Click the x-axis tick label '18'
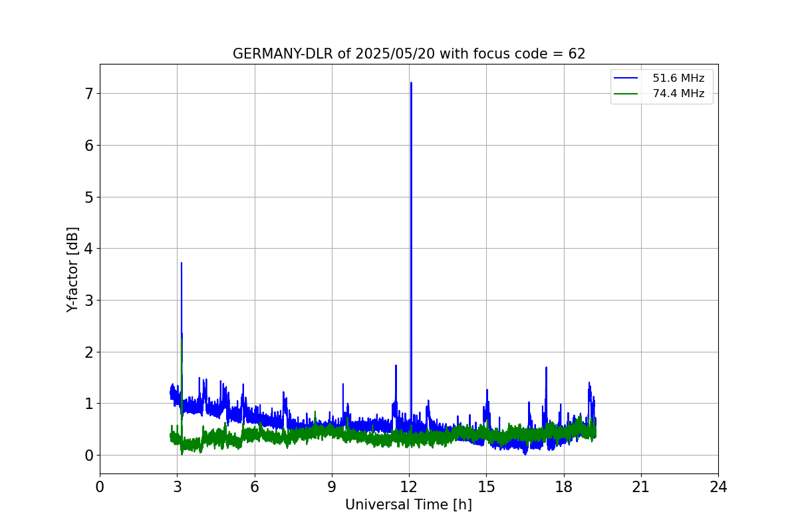Viewport: 798px width, 532px height. coord(563,487)
